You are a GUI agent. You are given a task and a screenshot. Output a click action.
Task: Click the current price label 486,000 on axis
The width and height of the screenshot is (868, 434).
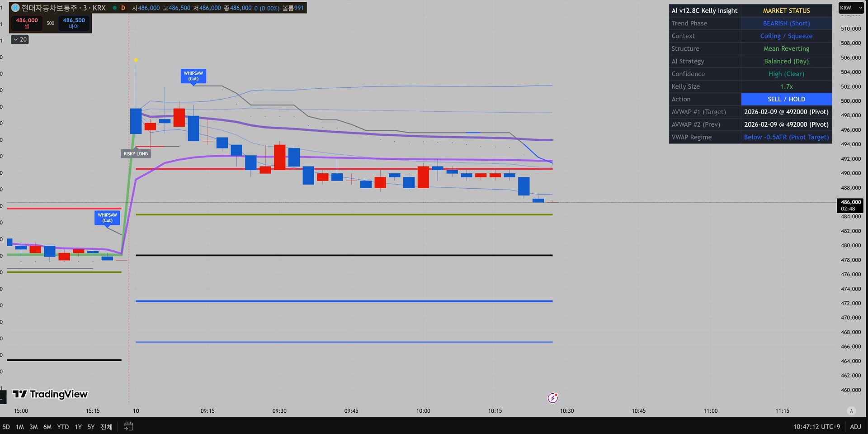[x=850, y=205]
